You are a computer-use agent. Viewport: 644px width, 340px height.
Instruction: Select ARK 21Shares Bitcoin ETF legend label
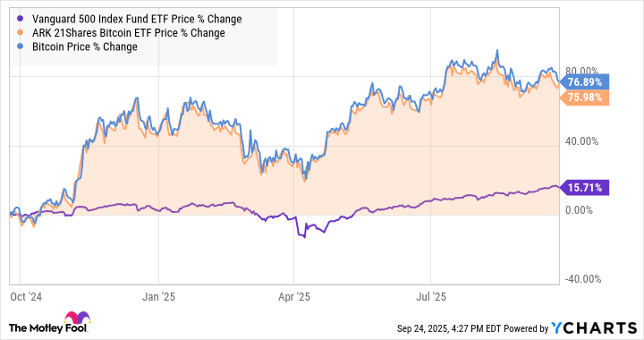point(129,33)
